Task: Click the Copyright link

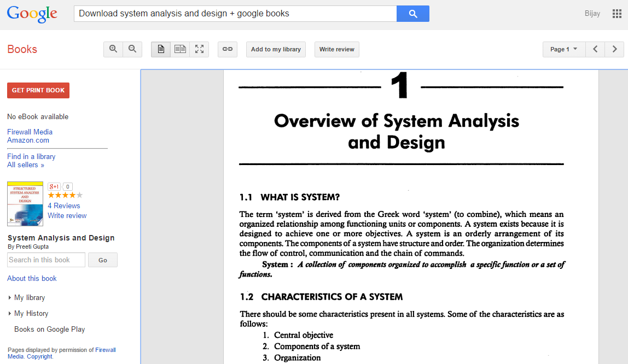Action: coord(39,356)
